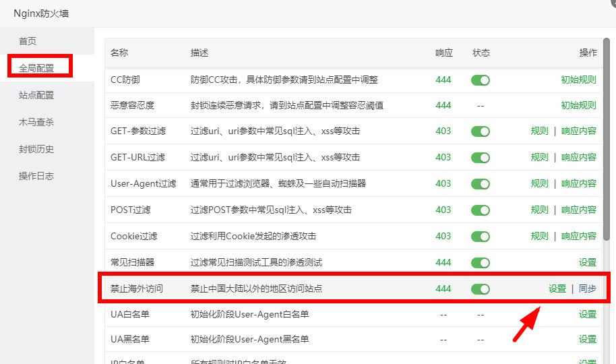
Task: Select the UA黑名单 rule name
Action: [x=130, y=339]
